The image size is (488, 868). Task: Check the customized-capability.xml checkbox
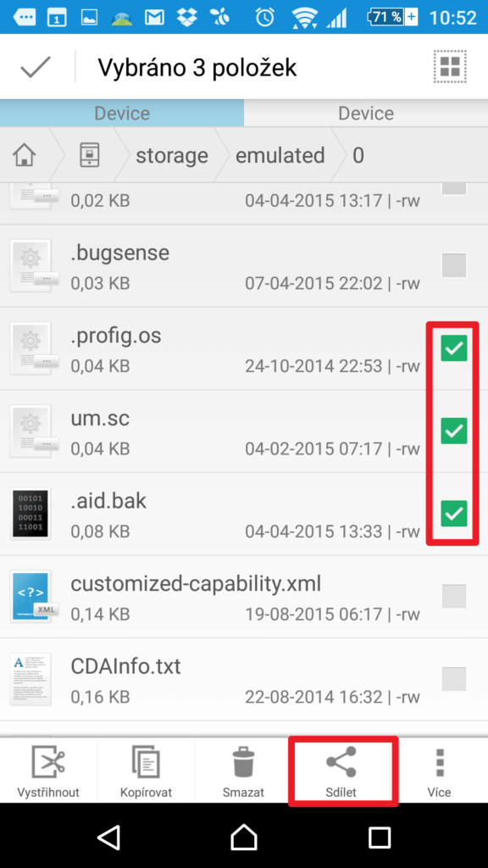[x=454, y=596]
